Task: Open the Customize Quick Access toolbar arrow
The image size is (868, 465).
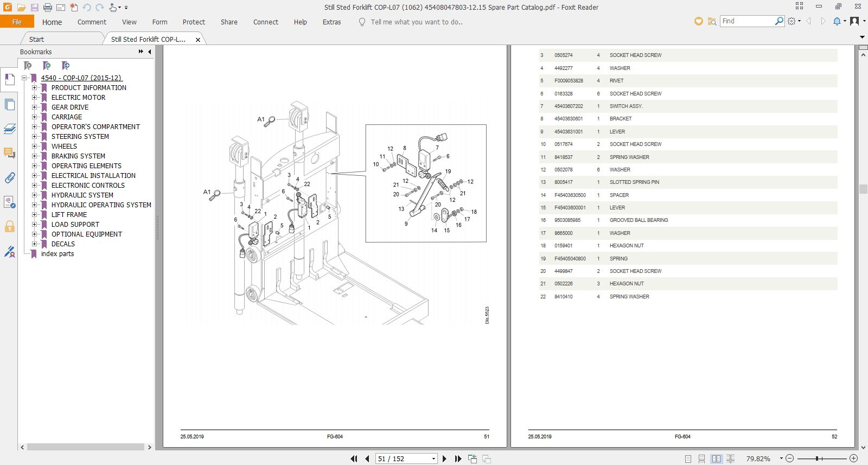Action: coord(126,8)
